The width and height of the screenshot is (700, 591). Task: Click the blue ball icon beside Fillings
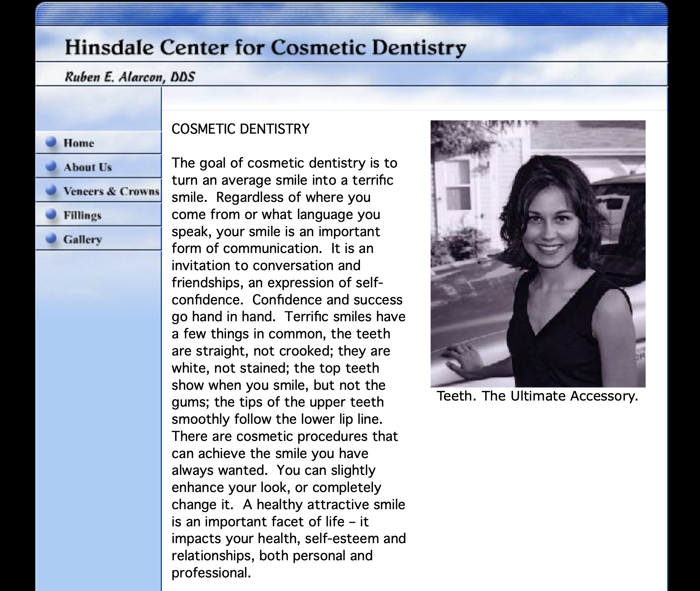(51, 214)
